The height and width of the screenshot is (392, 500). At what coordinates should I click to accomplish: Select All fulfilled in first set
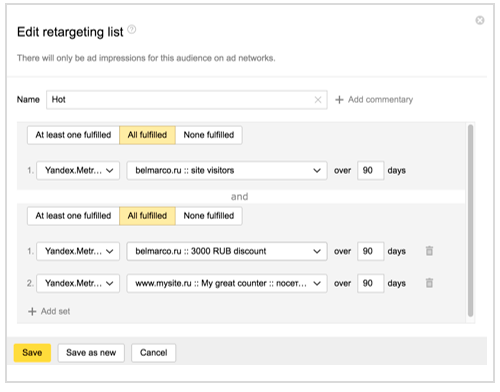[147, 135]
